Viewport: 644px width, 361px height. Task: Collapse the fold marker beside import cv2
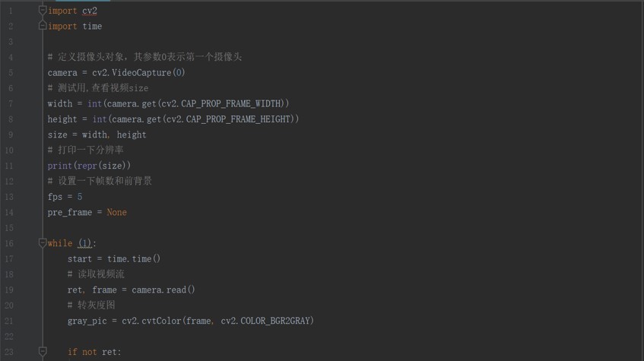pyautogui.click(x=43, y=11)
